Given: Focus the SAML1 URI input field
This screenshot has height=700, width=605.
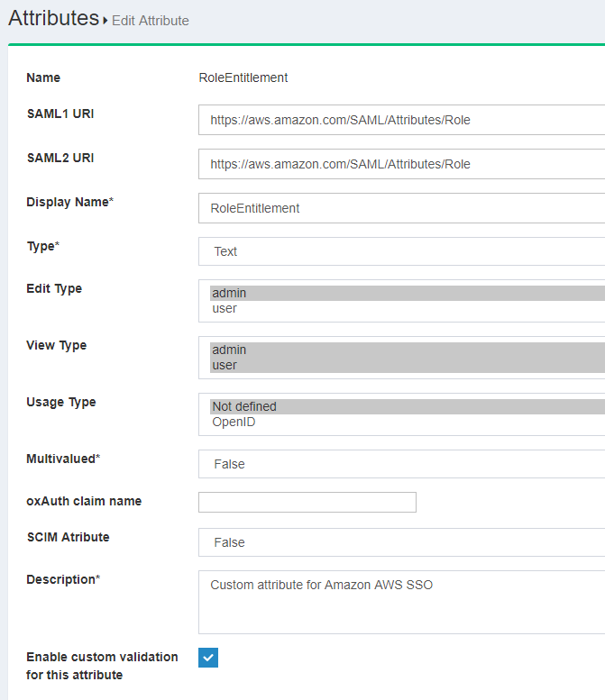Looking at the screenshot, I should click(401, 119).
